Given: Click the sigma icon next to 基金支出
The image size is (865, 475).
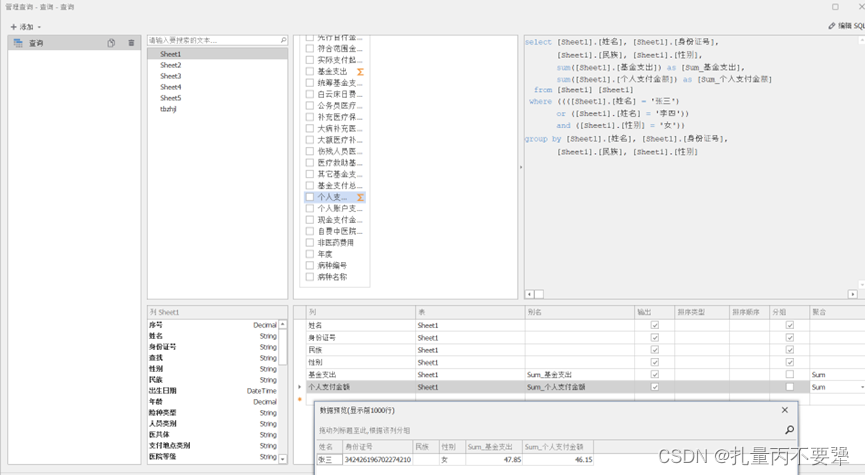Looking at the screenshot, I should pyautogui.click(x=361, y=73).
